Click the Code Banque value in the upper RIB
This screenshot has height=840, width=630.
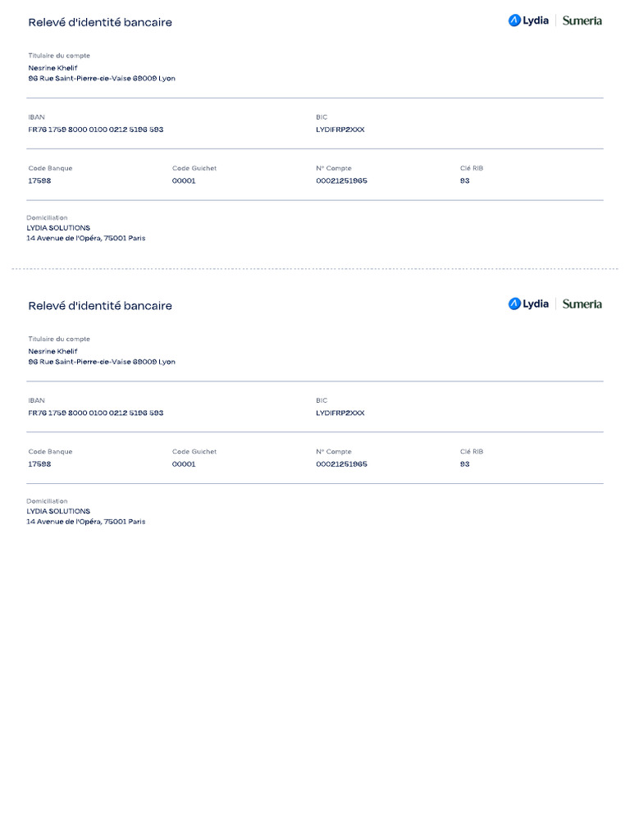click(39, 180)
